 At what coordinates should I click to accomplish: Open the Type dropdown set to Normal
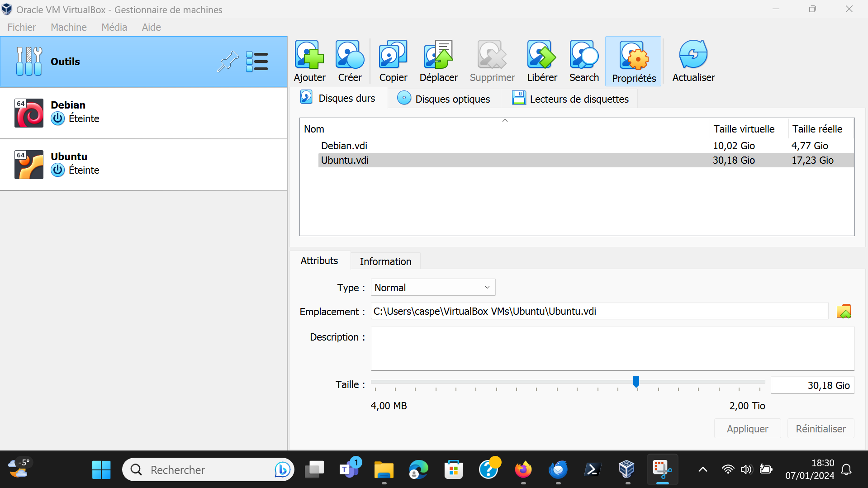[433, 287]
